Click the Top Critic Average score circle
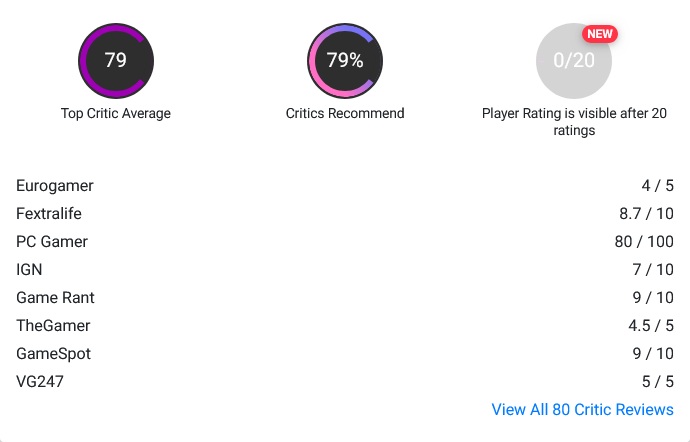Screen dimensions: 690x442 (116, 60)
